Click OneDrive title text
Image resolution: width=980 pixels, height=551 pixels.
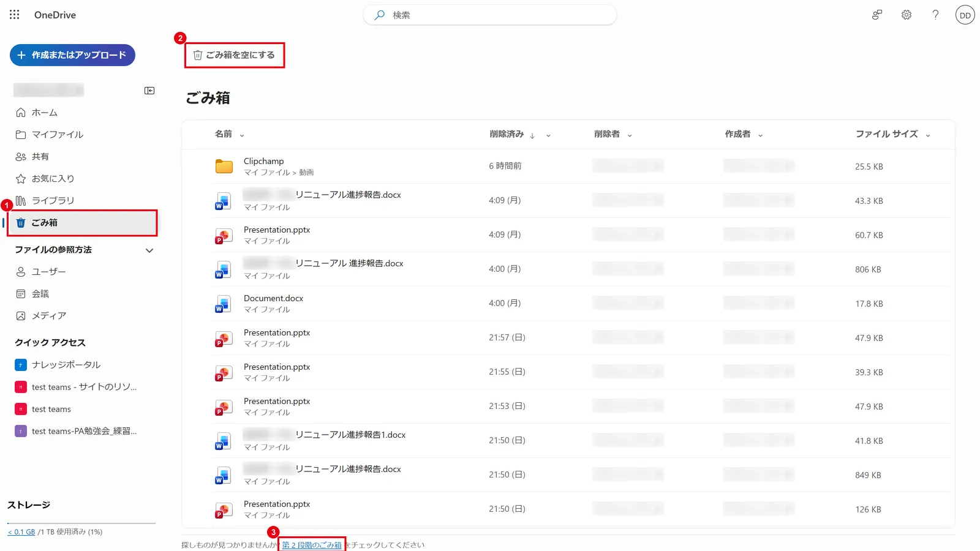click(55, 15)
